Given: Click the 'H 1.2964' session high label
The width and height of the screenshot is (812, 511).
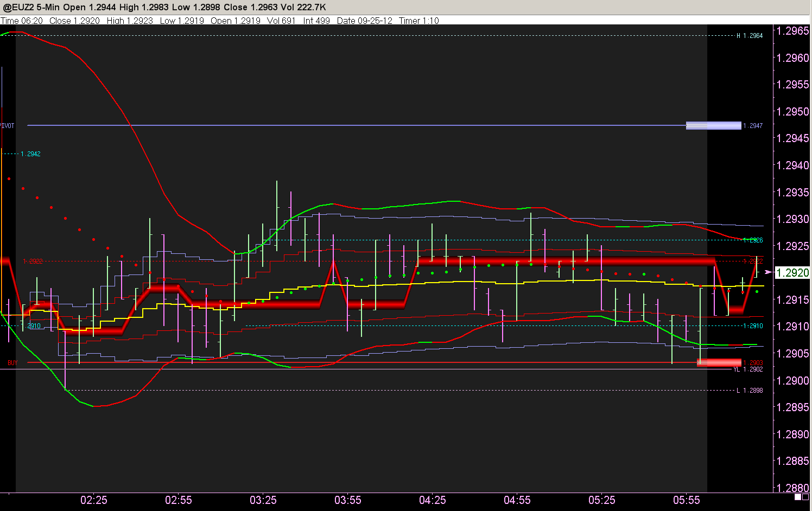Looking at the screenshot, I should pyautogui.click(x=750, y=36).
